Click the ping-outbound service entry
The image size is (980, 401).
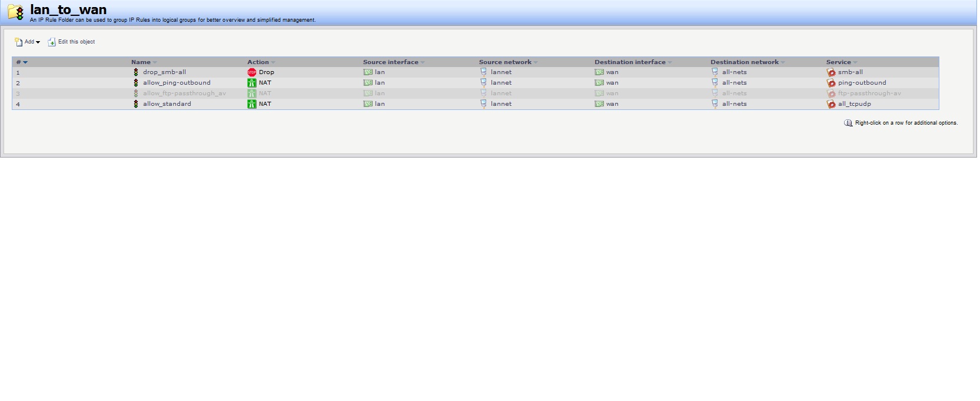click(x=862, y=83)
